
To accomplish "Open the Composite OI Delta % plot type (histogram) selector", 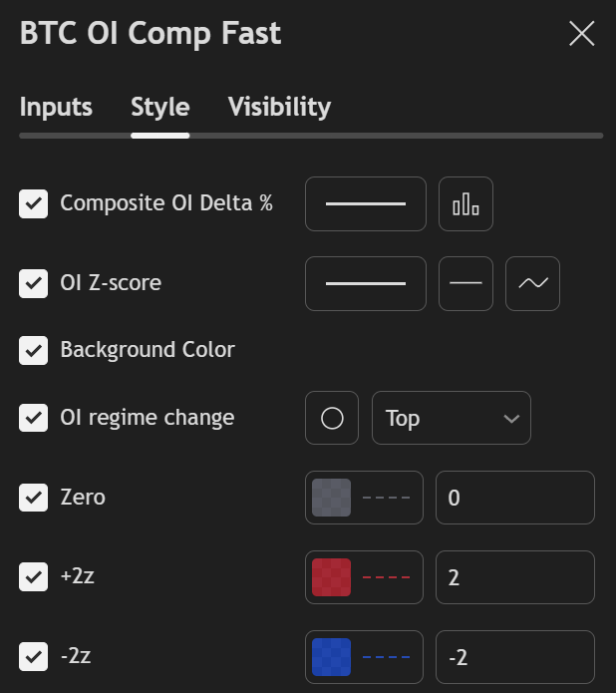I will coord(465,203).
